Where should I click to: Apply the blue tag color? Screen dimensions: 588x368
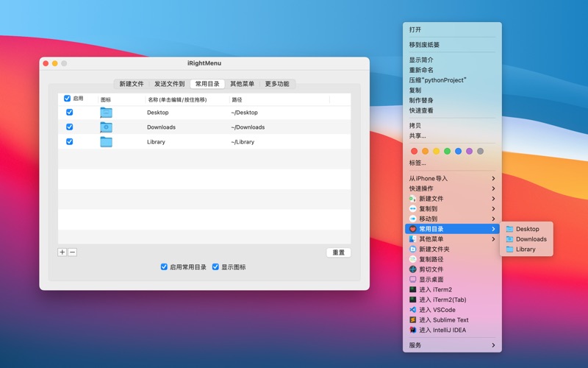tap(458, 151)
